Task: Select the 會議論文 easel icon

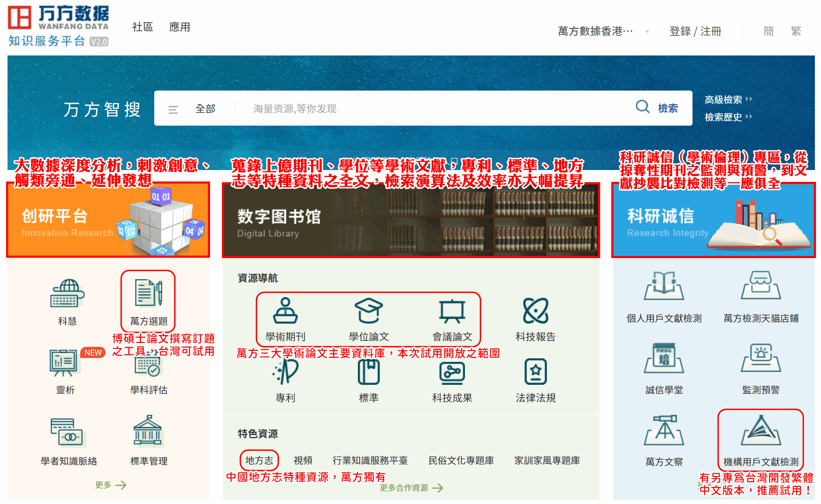Action: pyautogui.click(x=452, y=311)
